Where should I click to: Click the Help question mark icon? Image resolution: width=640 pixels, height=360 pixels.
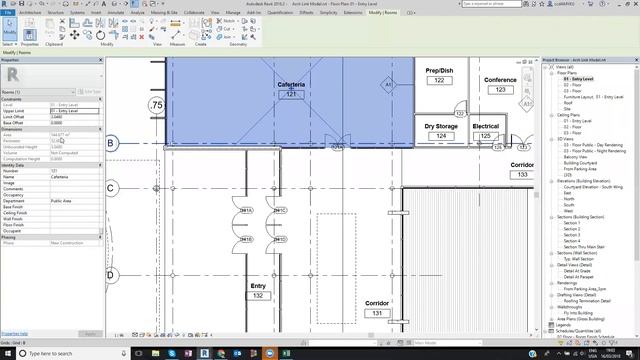point(602,4)
